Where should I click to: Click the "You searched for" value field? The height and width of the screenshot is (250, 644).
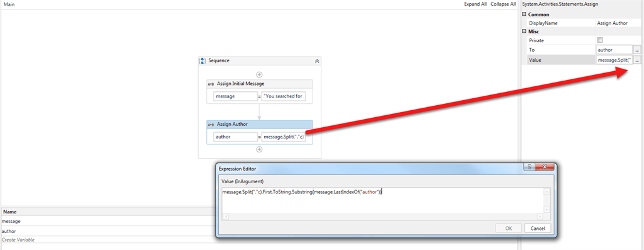coord(284,96)
